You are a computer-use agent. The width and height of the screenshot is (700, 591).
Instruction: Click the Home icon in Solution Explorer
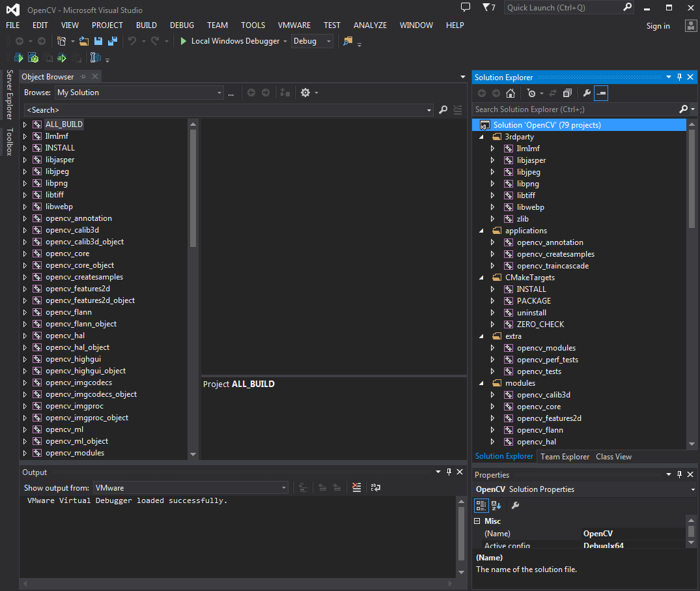click(x=511, y=93)
